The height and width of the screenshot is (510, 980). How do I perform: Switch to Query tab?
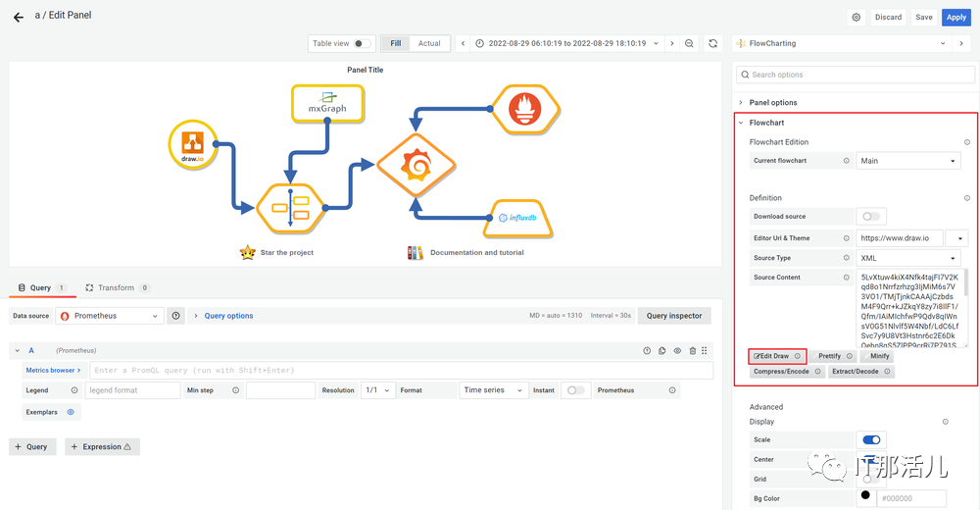[42, 287]
